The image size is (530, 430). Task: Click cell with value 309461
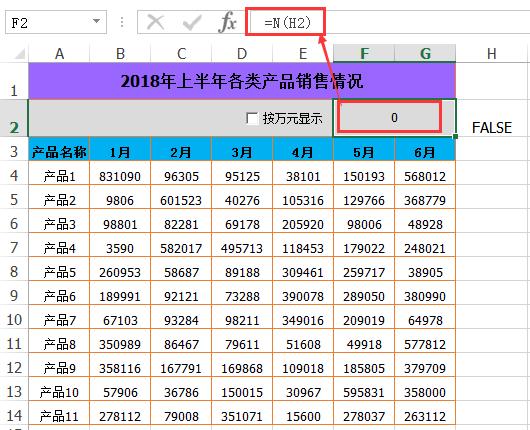[x=303, y=269]
